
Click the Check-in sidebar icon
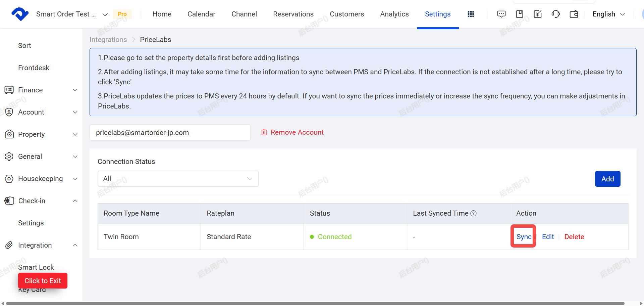9,201
